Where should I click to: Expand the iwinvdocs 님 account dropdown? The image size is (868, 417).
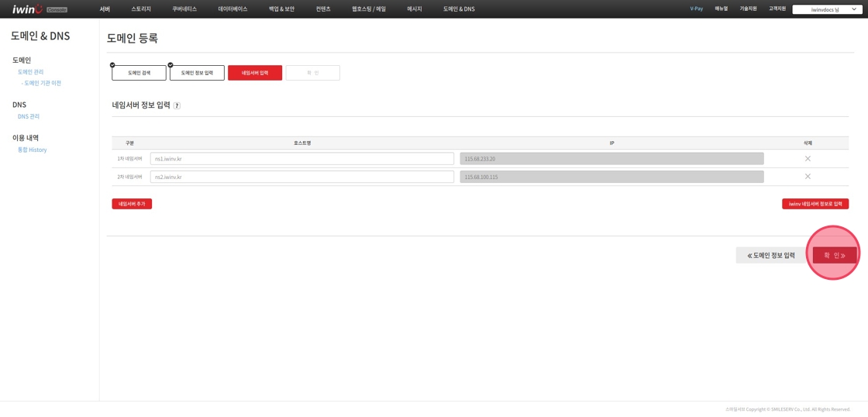click(828, 9)
